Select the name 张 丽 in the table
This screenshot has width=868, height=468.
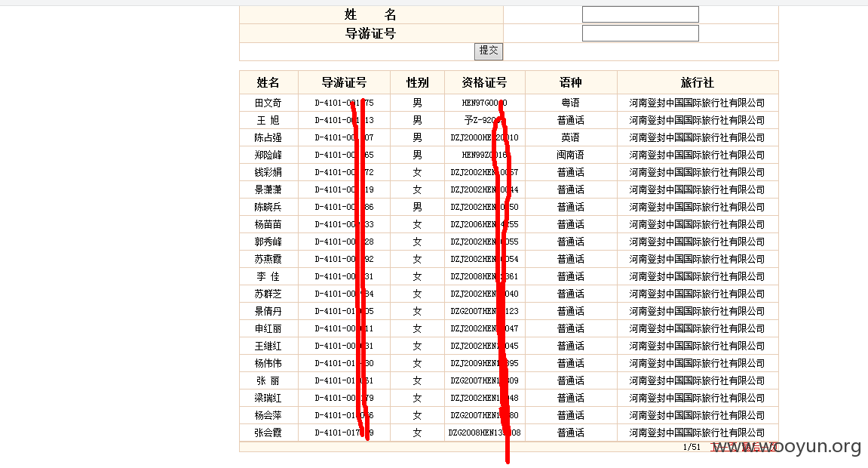pyautogui.click(x=268, y=380)
